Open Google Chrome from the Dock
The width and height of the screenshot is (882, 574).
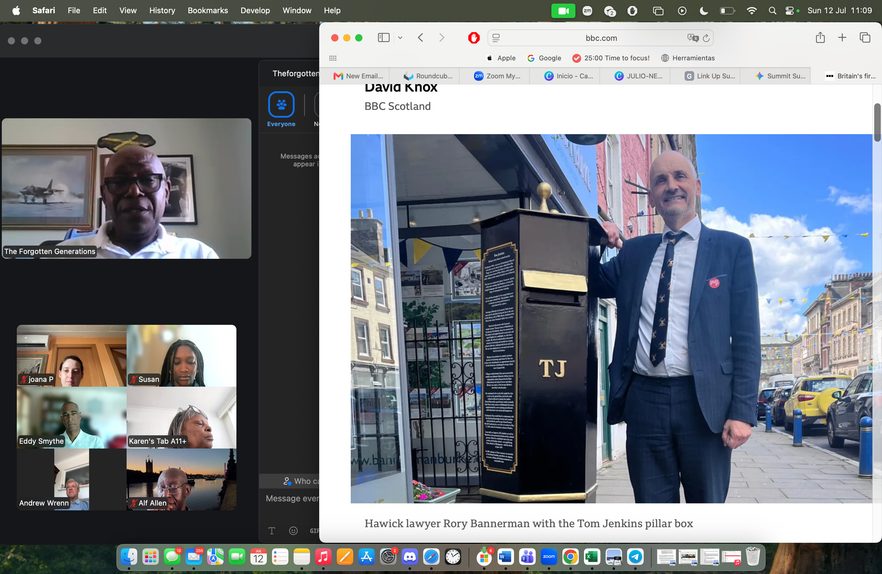(x=570, y=557)
